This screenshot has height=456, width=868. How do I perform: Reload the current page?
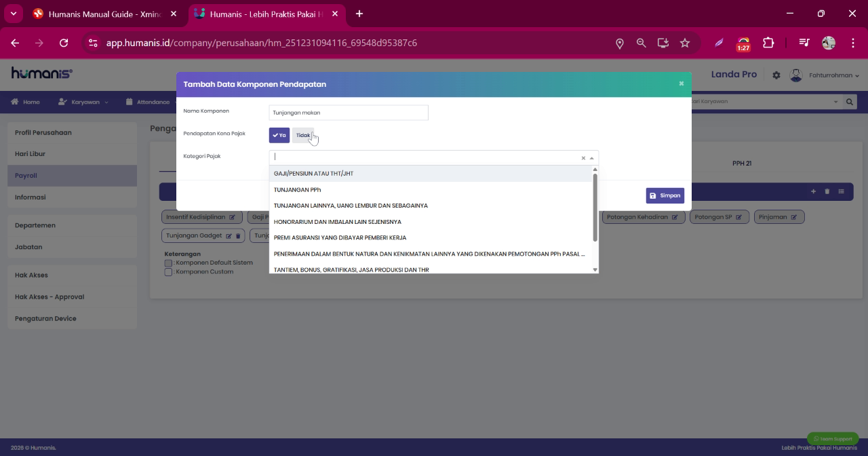tap(64, 43)
